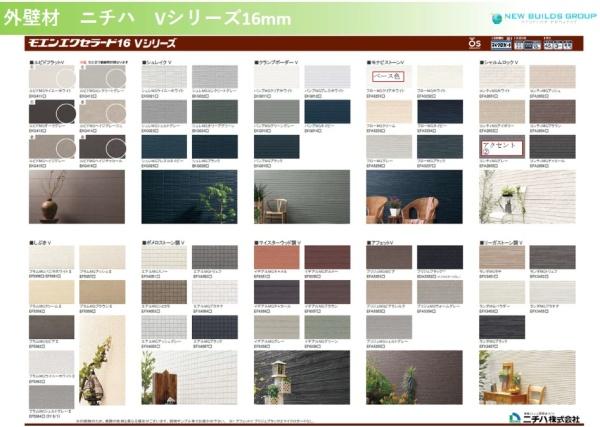Select the single bottom-row gray swatch in アフェットV
Viewport: 600px width, 427px height.
(x=389, y=327)
